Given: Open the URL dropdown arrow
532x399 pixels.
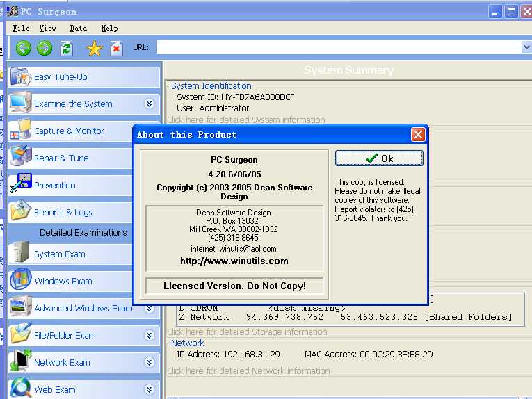Looking at the screenshot, I should [526, 47].
